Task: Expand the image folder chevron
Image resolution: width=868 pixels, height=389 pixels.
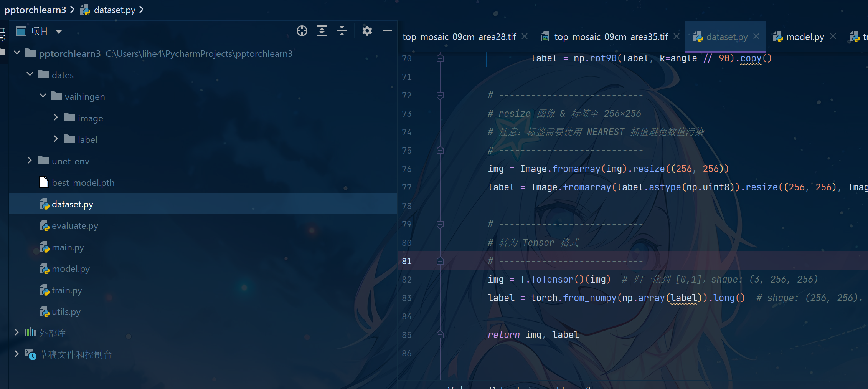Action: pyautogui.click(x=56, y=117)
